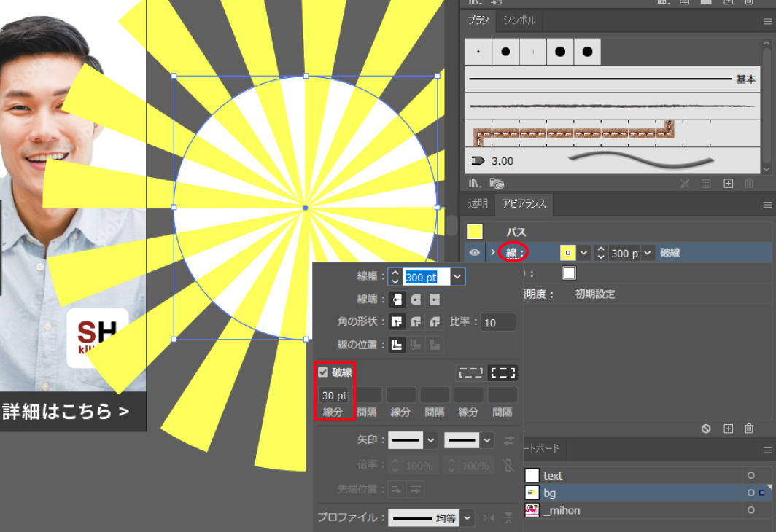Click target circle of text layer
This screenshot has width=776, height=532.
750,475
